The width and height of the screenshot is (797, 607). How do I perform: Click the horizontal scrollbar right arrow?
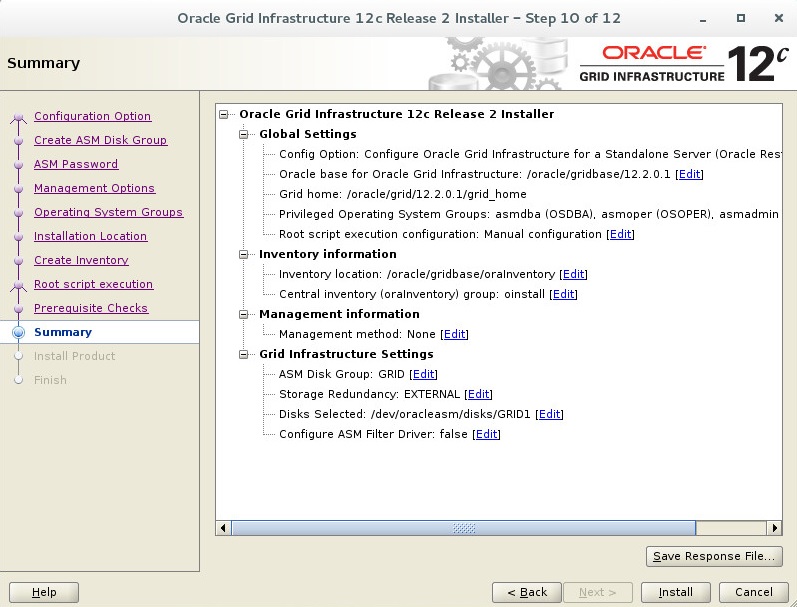pos(774,528)
